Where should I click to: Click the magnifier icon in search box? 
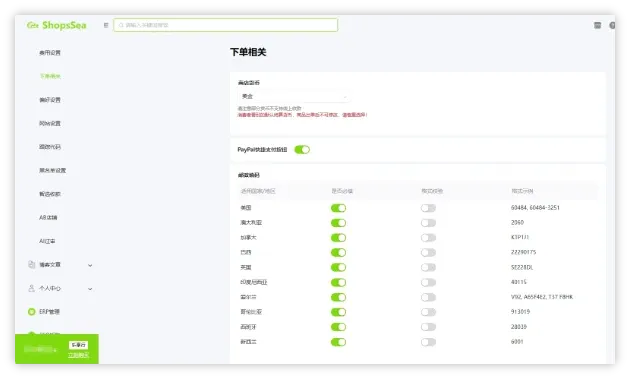121,25
